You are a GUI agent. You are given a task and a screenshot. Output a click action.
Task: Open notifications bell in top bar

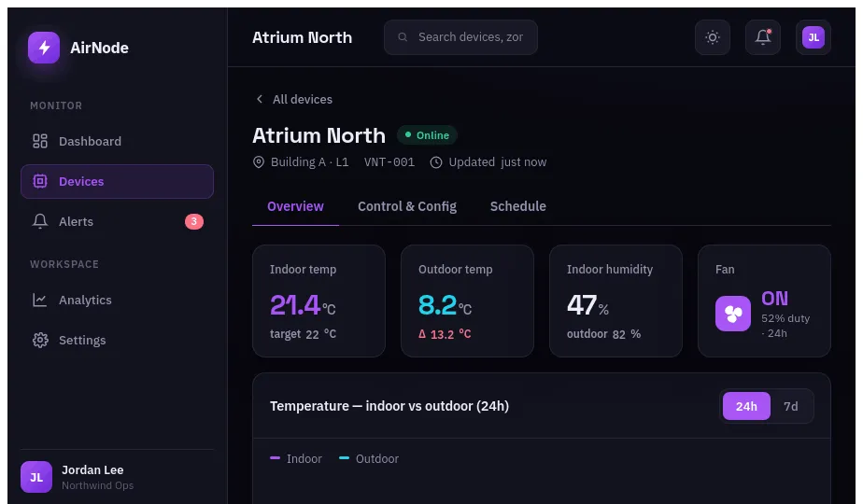[763, 37]
